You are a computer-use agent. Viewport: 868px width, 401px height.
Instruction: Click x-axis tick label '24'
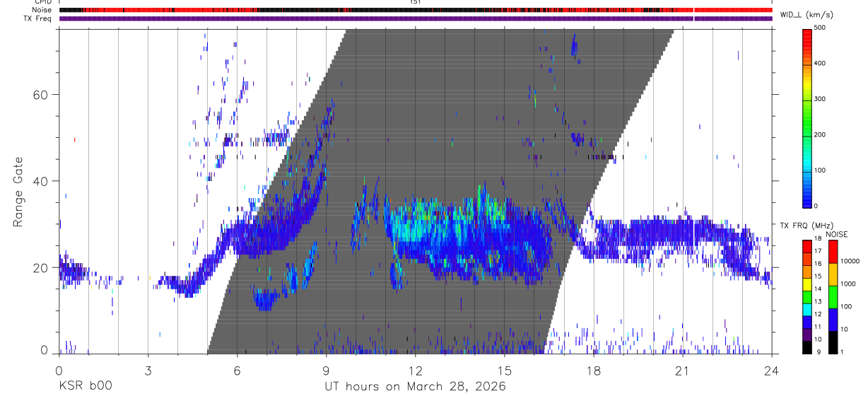click(x=772, y=371)
